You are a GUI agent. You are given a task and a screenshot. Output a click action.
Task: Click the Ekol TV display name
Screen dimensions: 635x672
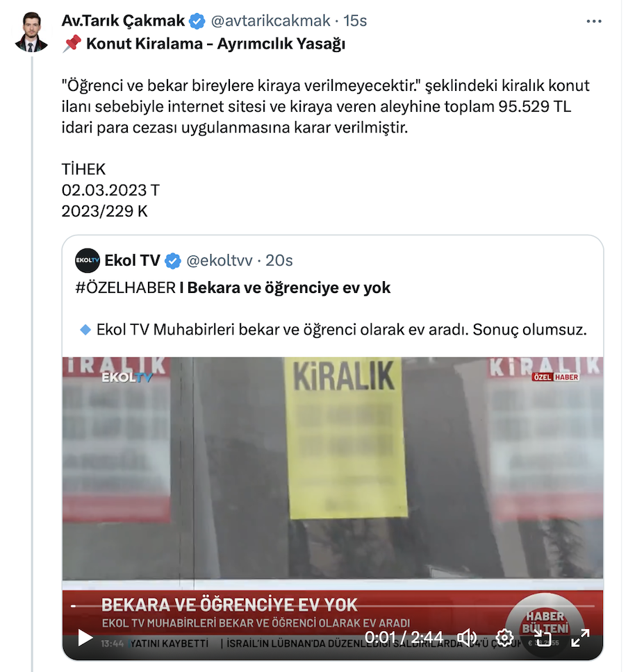[x=132, y=260]
